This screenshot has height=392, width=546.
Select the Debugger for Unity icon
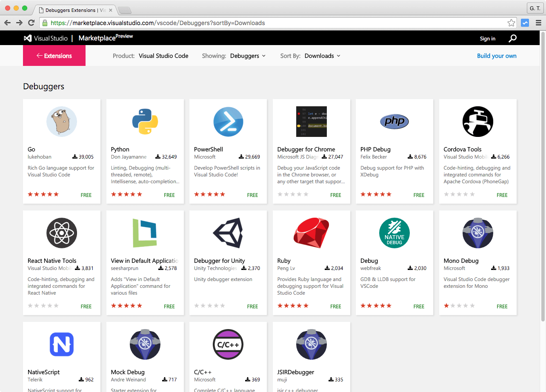pos(228,233)
